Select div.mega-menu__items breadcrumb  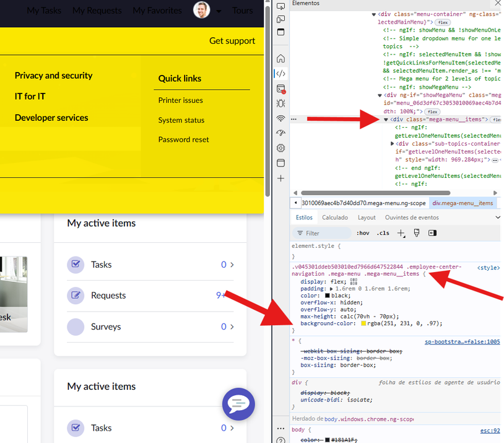tap(463, 203)
